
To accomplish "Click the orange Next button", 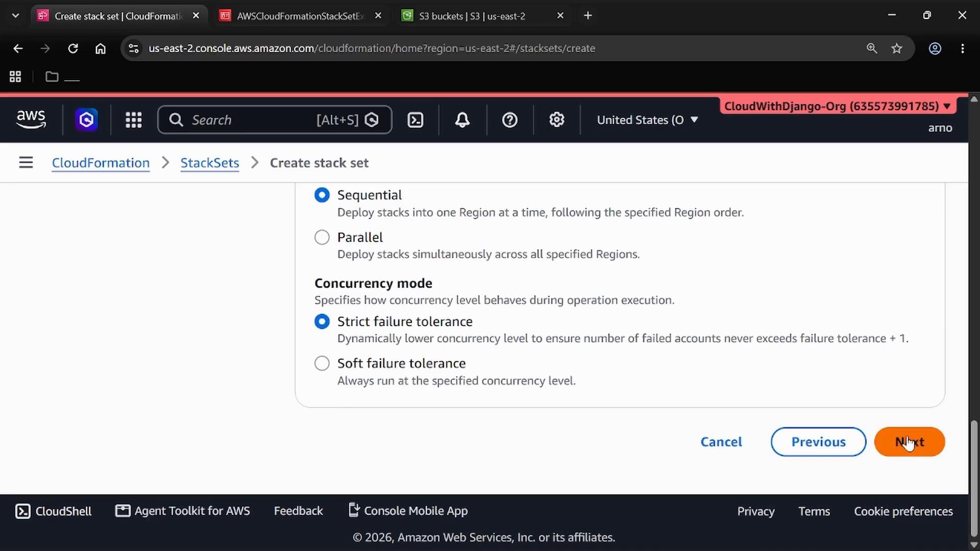I will point(910,442).
